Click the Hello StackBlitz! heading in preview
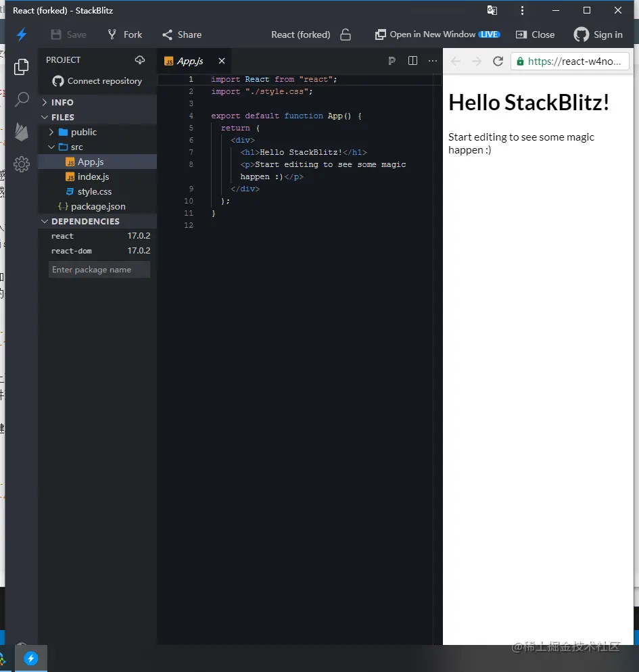639x672 pixels. click(x=528, y=103)
